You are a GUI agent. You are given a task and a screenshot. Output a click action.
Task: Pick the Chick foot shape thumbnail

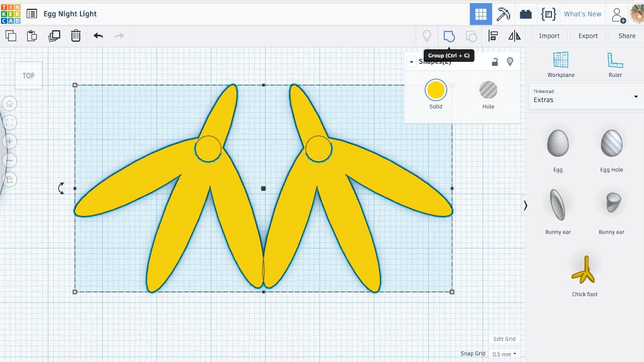pyautogui.click(x=585, y=269)
